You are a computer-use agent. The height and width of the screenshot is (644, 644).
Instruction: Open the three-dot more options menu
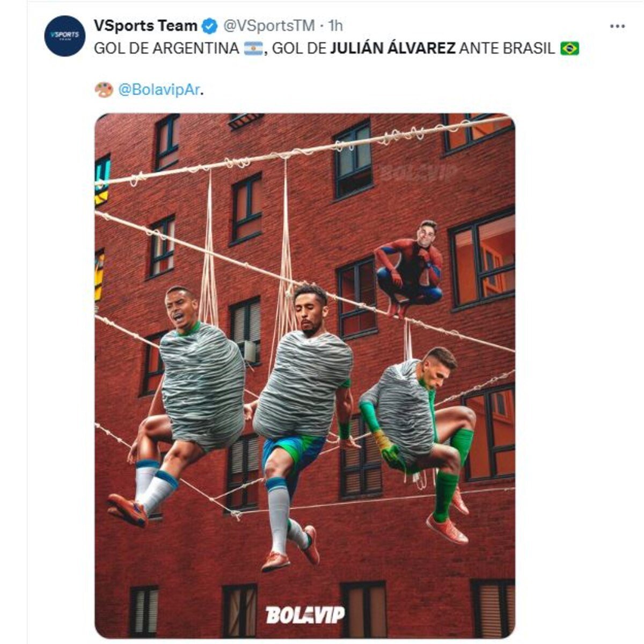(618, 26)
